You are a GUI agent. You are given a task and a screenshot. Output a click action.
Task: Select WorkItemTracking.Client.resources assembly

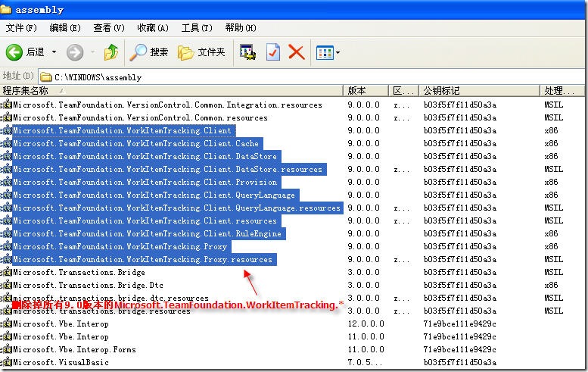click(x=146, y=220)
